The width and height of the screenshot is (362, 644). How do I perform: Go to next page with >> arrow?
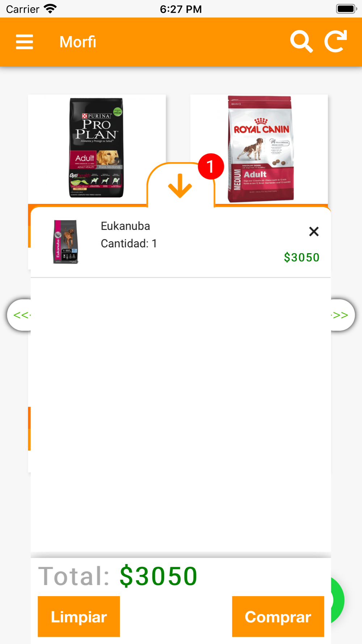click(x=342, y=315)
